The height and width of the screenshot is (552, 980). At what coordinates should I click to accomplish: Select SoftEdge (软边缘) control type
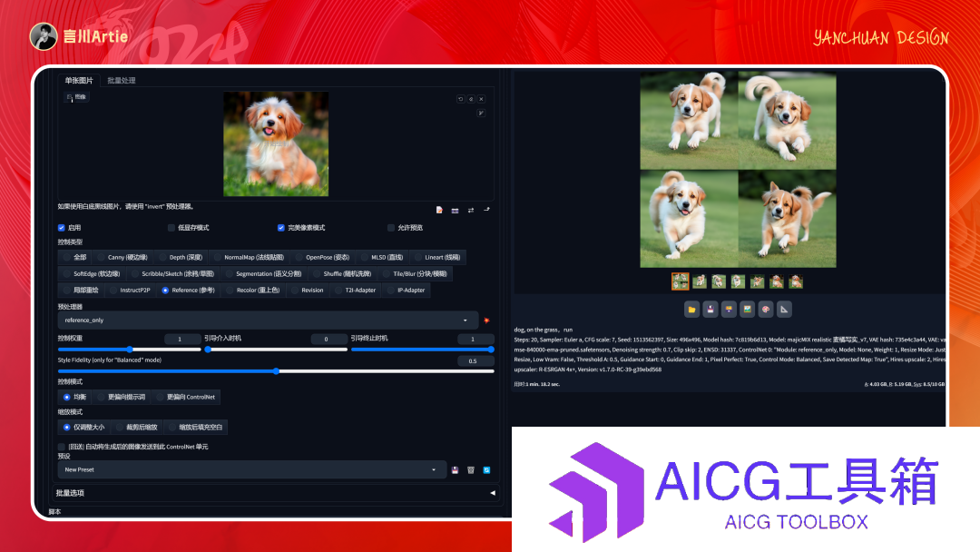[x=92, y=274]
